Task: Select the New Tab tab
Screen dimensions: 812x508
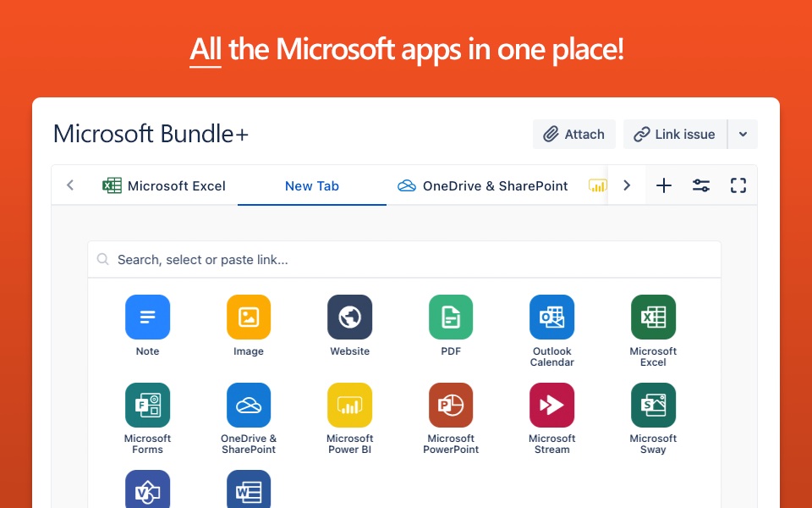Action: pyautogui.click(x=312, y=185)
